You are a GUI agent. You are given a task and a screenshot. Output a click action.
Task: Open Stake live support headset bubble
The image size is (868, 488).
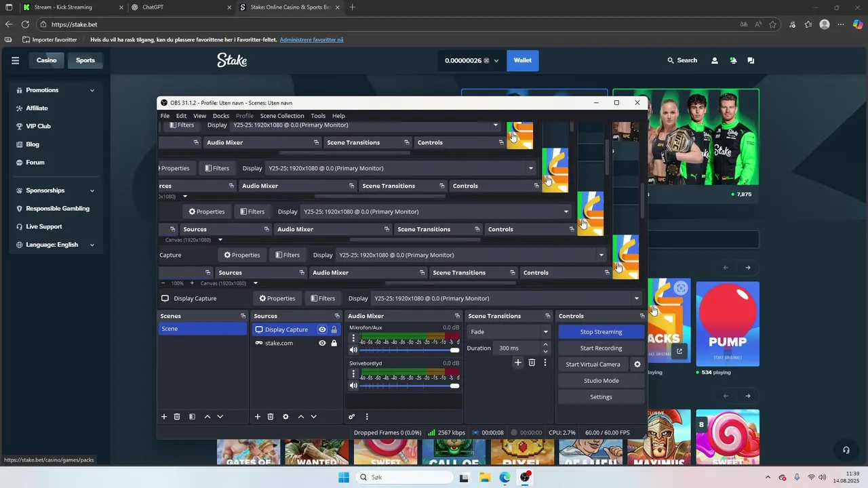point(846,450)
